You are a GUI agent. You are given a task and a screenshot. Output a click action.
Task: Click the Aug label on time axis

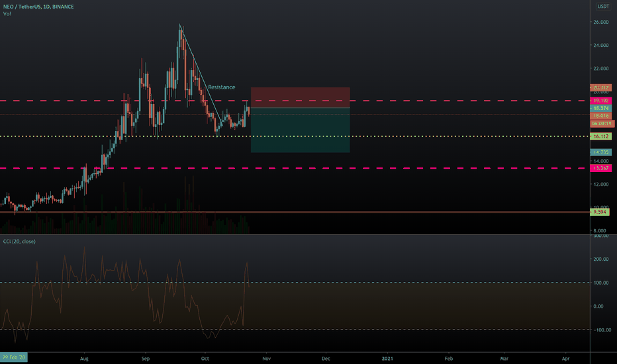pos(84,359)
